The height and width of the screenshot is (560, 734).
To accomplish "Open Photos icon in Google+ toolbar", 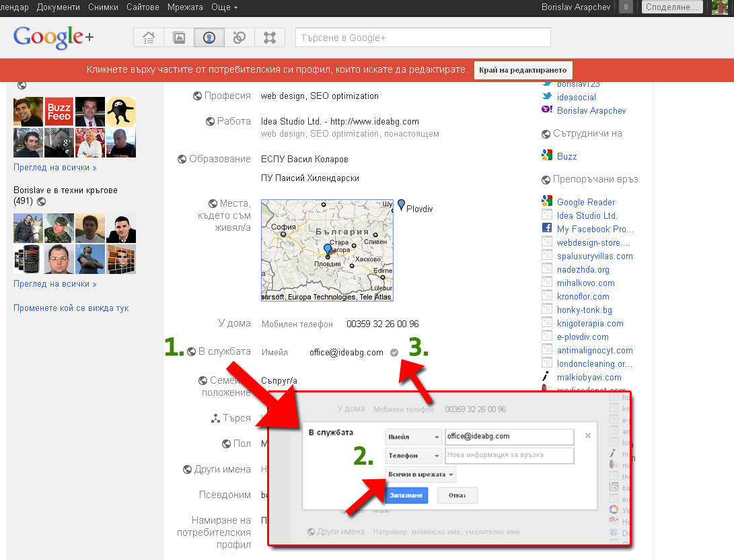I will [x=179, y=38].
